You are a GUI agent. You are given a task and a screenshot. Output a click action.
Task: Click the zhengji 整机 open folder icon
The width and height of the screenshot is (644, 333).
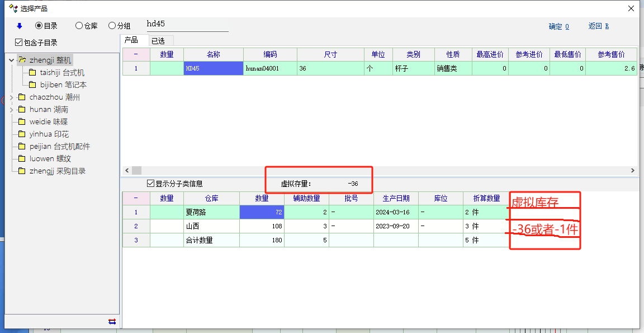[22, 60]
